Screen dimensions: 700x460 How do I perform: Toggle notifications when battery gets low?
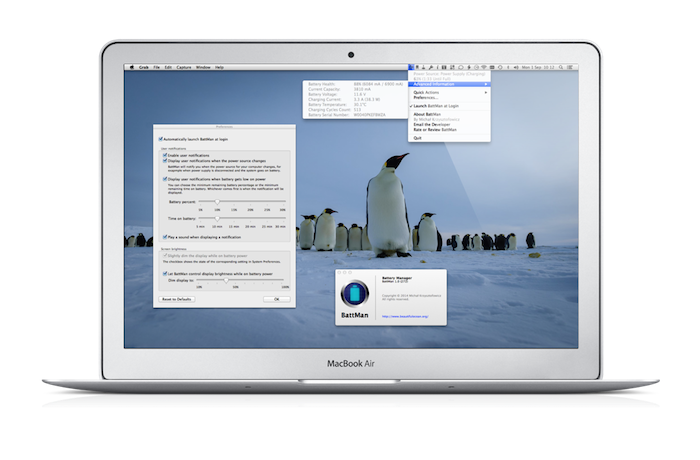pos(165,179)
